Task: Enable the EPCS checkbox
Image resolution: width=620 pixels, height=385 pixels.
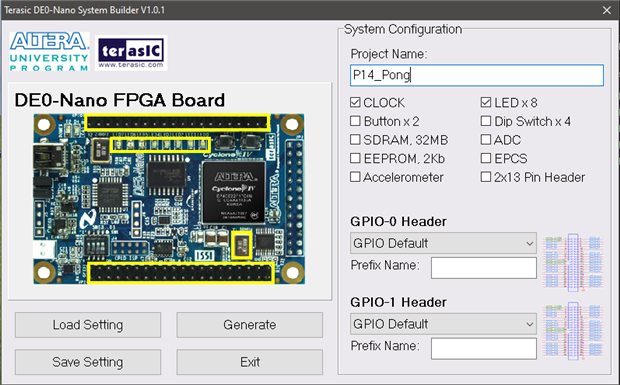Action: [486, 158]
